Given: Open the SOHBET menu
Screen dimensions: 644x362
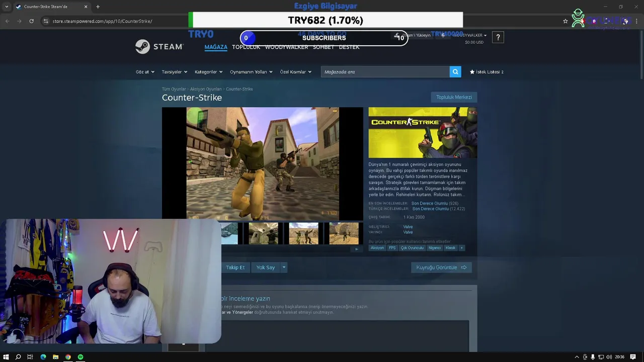Looking at the screenshot, I should [x=324, y=47].
